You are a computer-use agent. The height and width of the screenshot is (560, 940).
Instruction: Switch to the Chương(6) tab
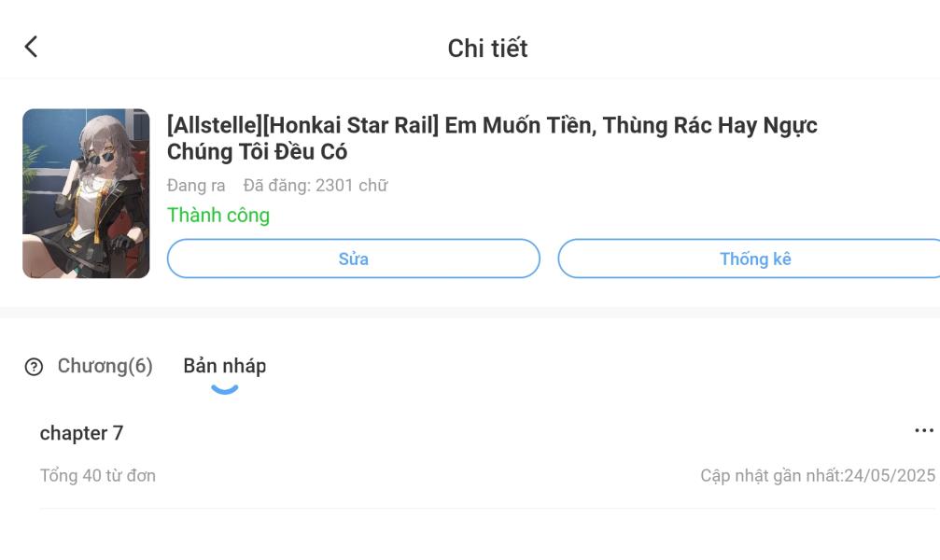(x=105, y=366)
